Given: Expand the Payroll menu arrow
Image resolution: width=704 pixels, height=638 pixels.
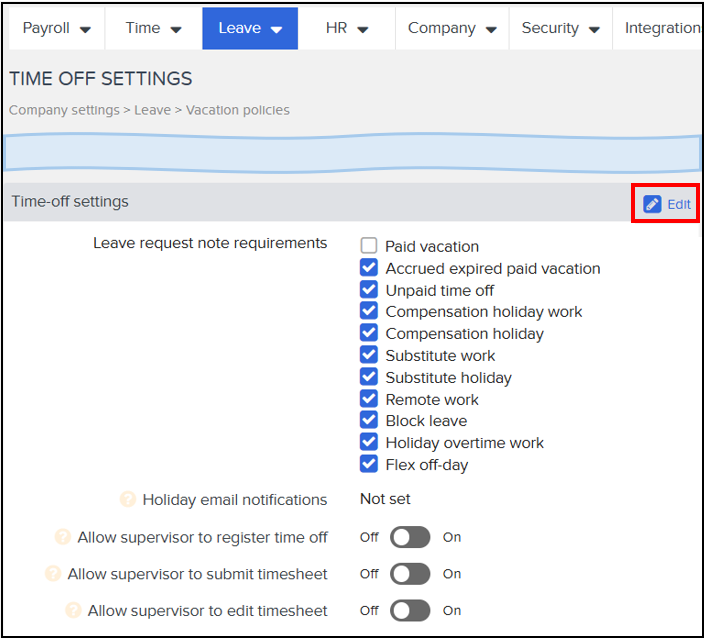Looking at the screenshot, I should coord(85,30).
